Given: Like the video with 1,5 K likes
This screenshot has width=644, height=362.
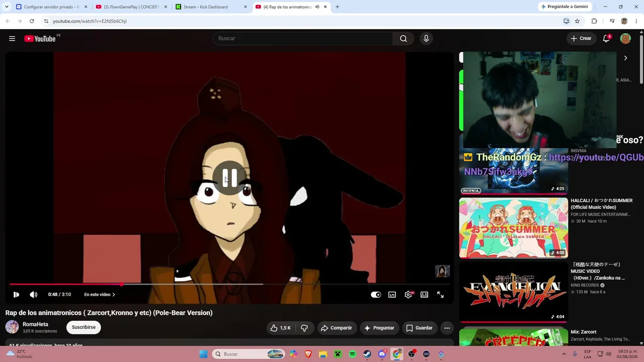Looking at the screenshot, I should pos(281,328).
